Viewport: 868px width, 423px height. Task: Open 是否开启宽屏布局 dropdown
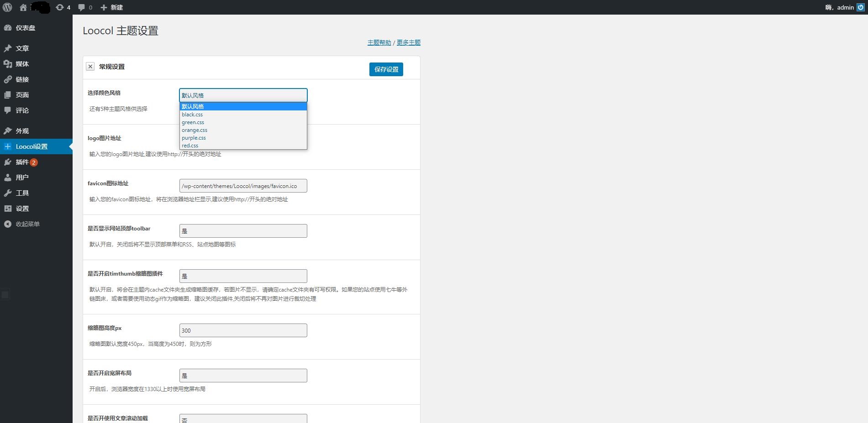coord(243,376)
